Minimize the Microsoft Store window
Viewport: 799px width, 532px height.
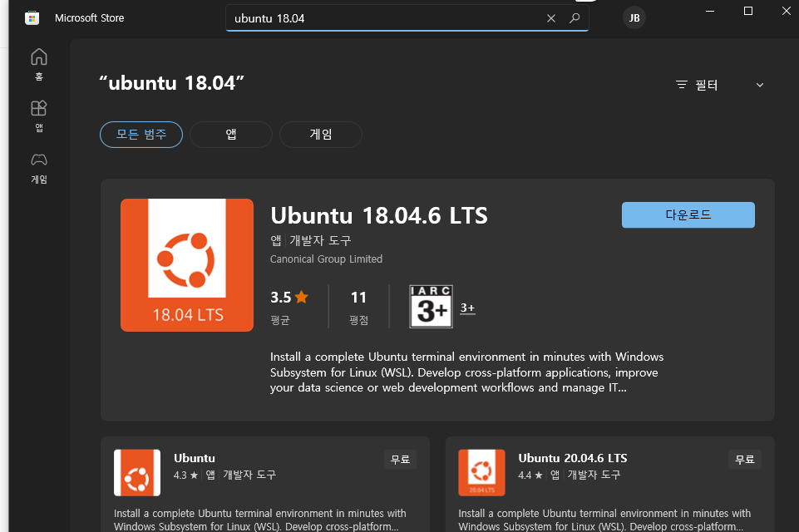[x=710, y=11]
